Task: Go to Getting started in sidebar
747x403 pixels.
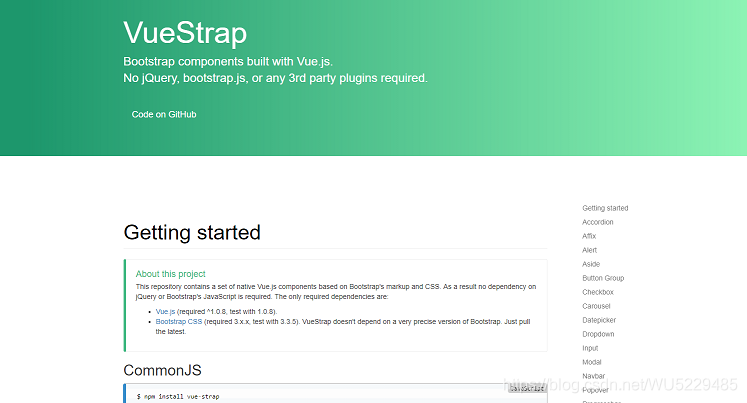Action: [x=605, y=208]
